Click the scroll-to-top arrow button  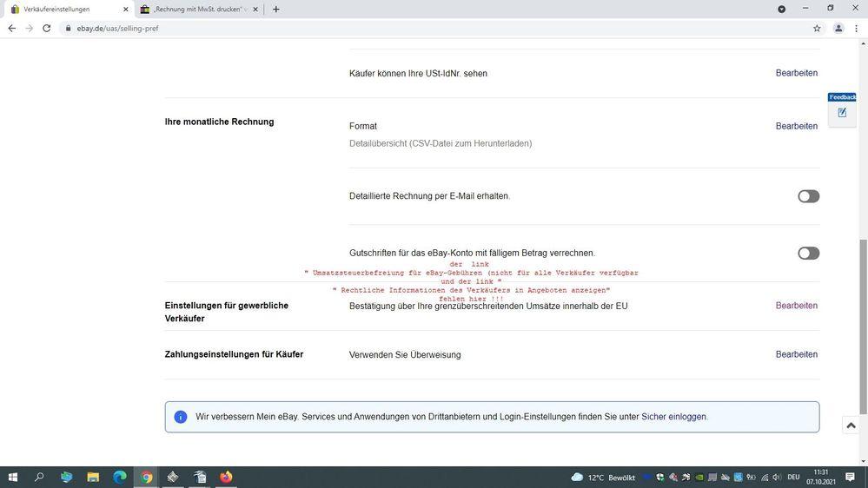point(851,425)
